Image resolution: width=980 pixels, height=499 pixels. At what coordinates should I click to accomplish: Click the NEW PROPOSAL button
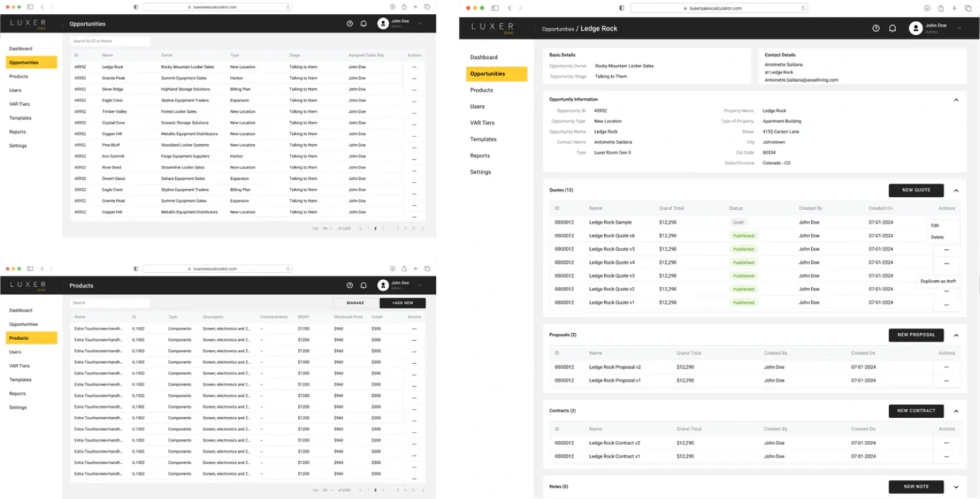click(x=916, y=335)
